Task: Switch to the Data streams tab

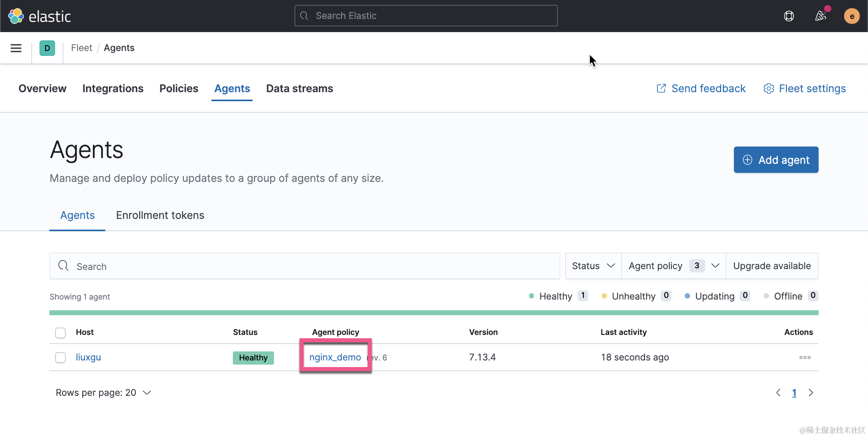Action: point(299,88)
